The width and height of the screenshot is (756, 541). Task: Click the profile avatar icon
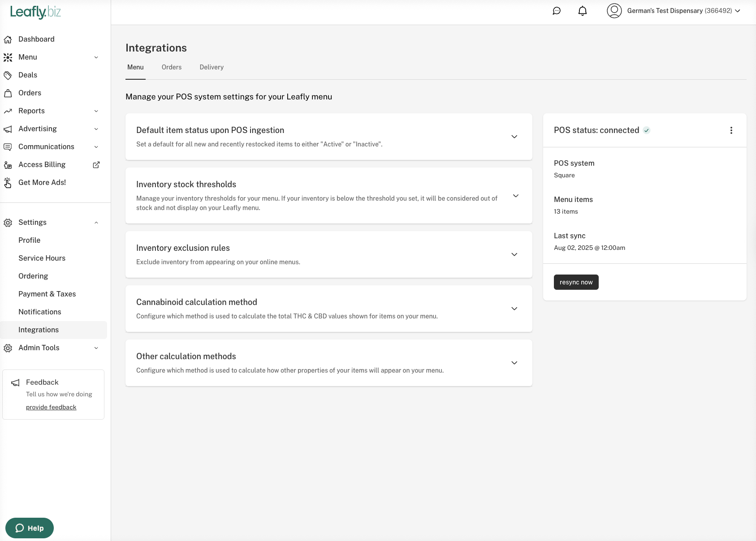(x=614, y=11)
